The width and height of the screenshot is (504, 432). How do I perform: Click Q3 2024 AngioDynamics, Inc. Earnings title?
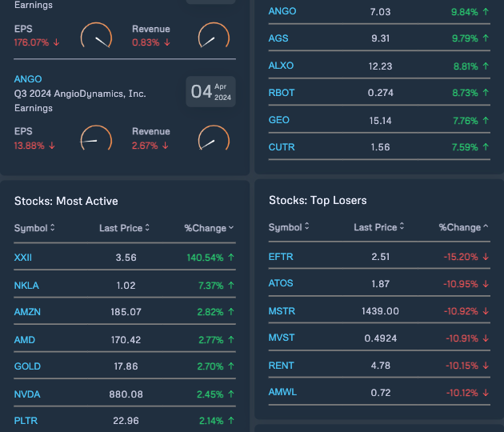[80, 101]
